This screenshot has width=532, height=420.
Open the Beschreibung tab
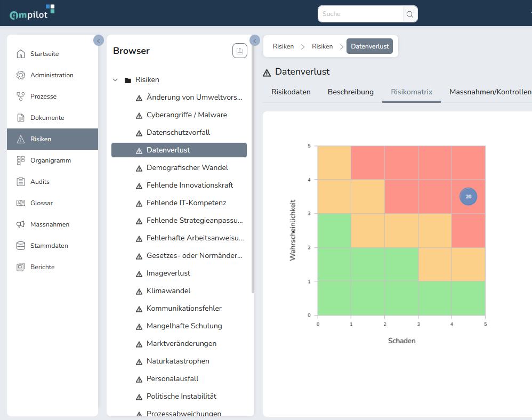point(350,92)
